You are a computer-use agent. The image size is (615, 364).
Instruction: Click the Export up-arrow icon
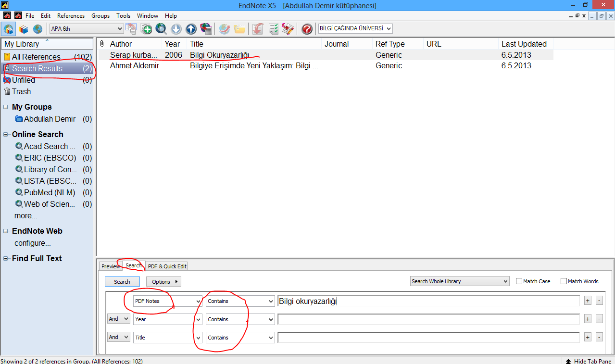click(x=191, y=29)
